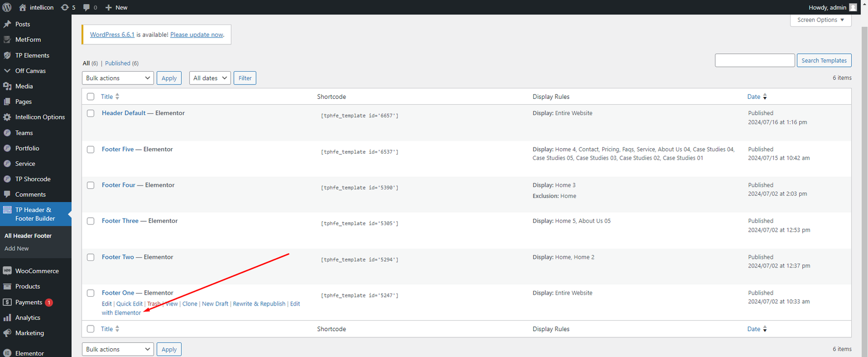Toggle the select-all checkbox in table header
Viewport: 868px width, 357px height.
(x=91, y=97)
